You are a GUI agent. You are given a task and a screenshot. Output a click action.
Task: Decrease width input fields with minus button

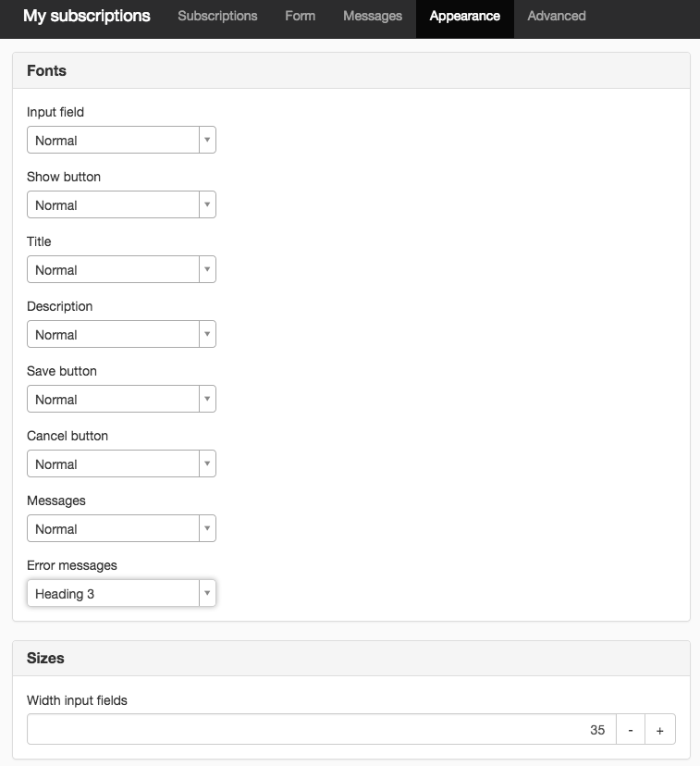(631, 729)
